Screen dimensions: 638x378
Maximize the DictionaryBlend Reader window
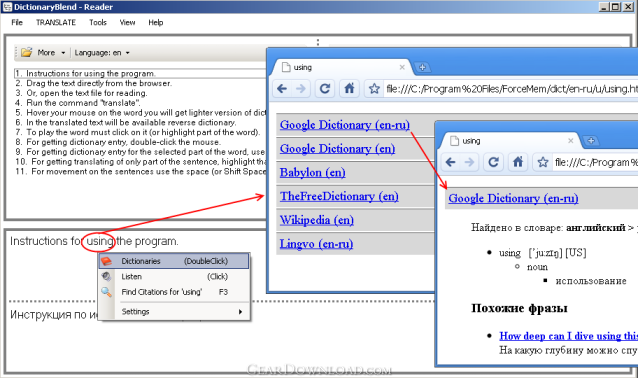(616, 7)
